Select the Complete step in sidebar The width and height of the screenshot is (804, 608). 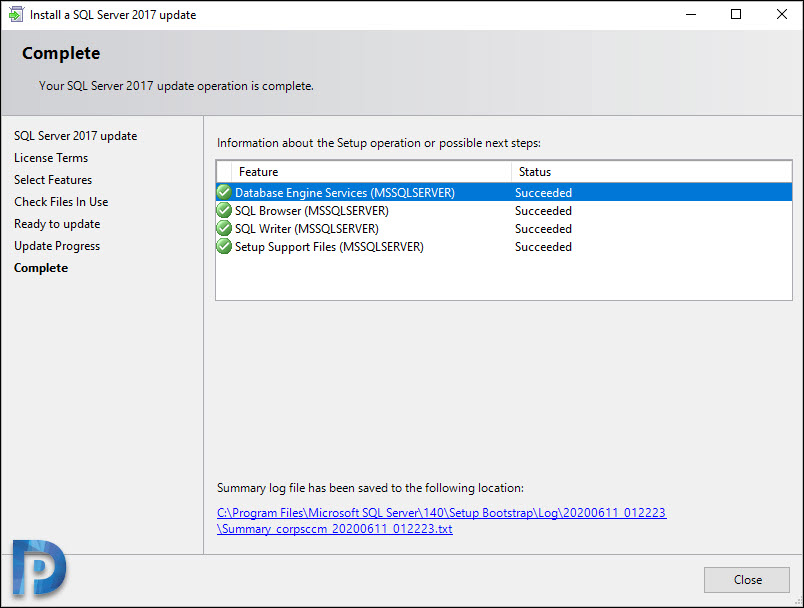(41, 268)
